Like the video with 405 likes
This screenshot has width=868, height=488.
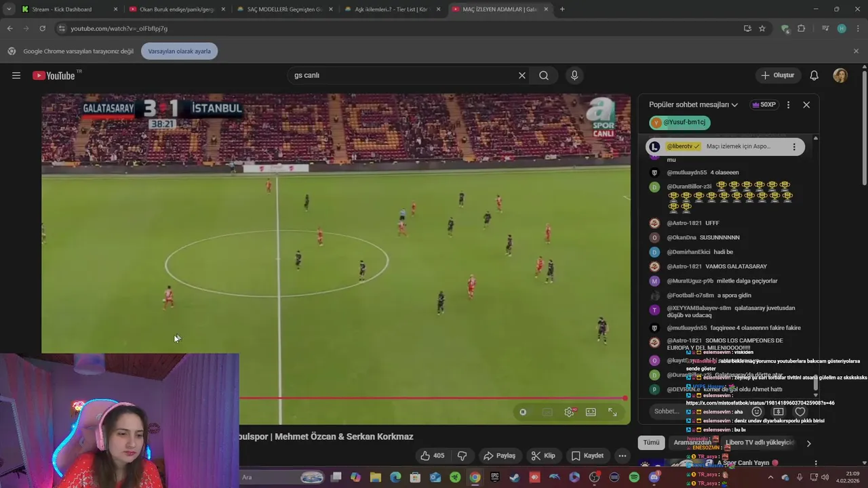coord(431,455)
